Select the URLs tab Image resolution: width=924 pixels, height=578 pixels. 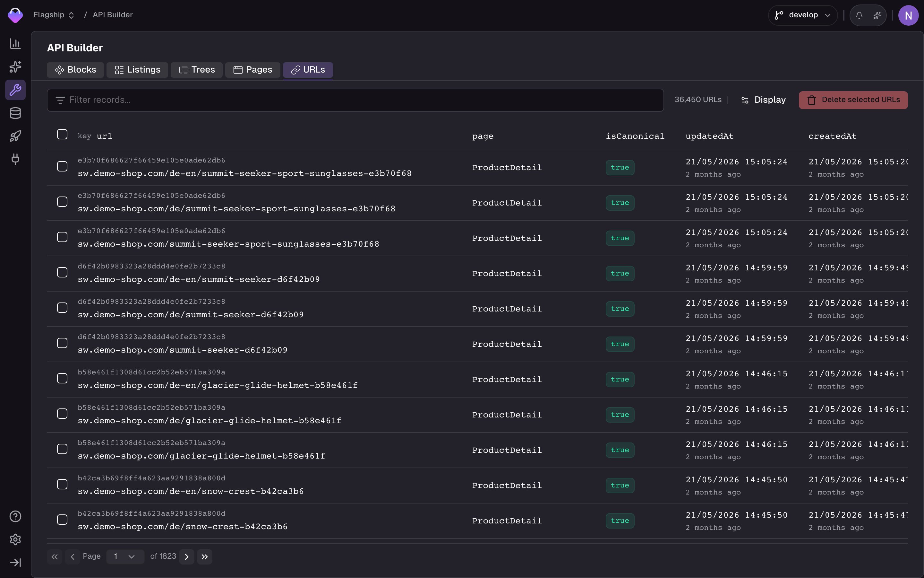click(308, 70)
